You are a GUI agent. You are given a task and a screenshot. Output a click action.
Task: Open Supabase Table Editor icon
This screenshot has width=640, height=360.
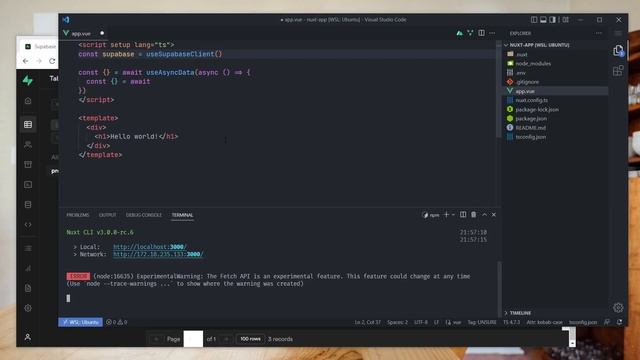[28, 124]
